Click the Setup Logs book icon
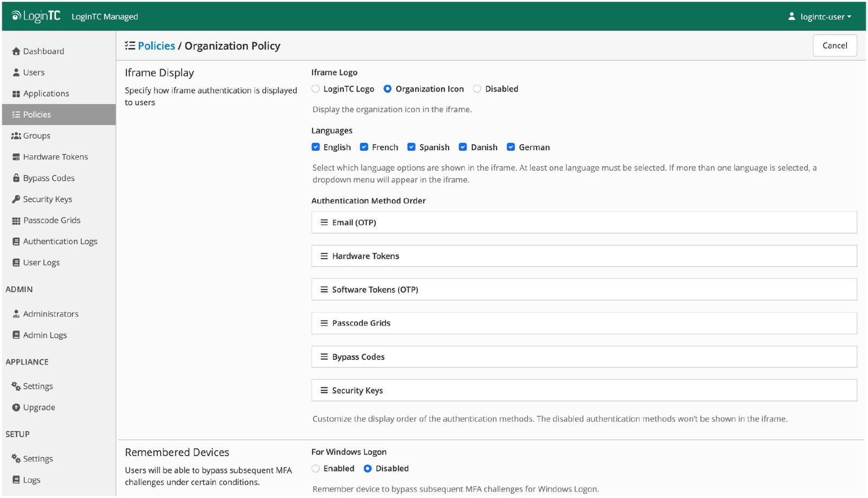The width and height of the screenshot is (868, 498). click(x=16, y=480)
